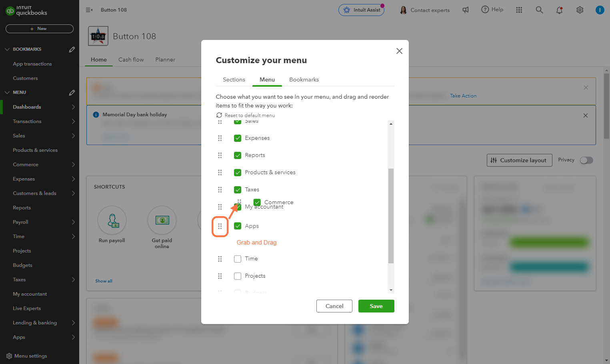Click Reset to default menu

coord(246,115)
